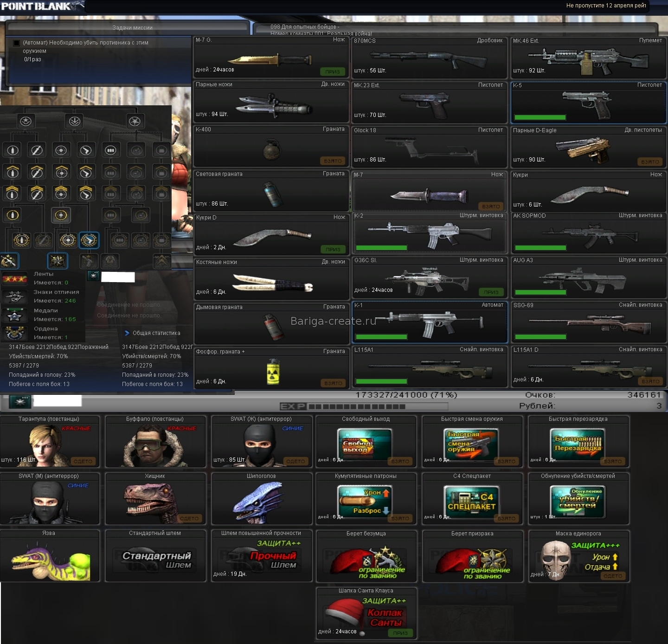
Task: Click the EXP progress bar
Action: (x=364, y=406)
